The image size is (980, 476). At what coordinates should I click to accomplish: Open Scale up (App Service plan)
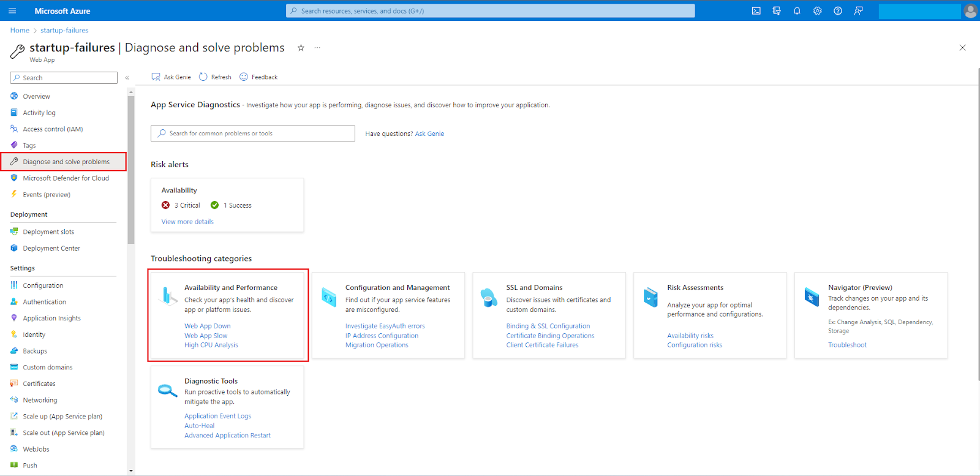click(x=64, y=417)
